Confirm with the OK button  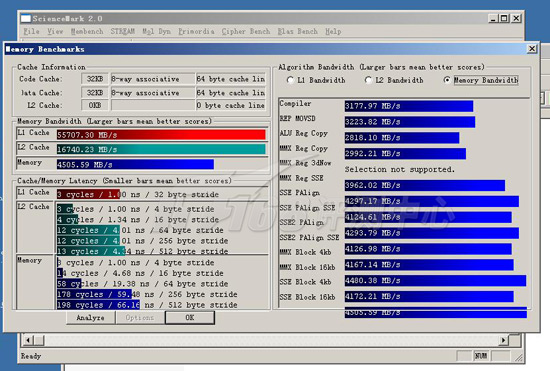(190, 318)
